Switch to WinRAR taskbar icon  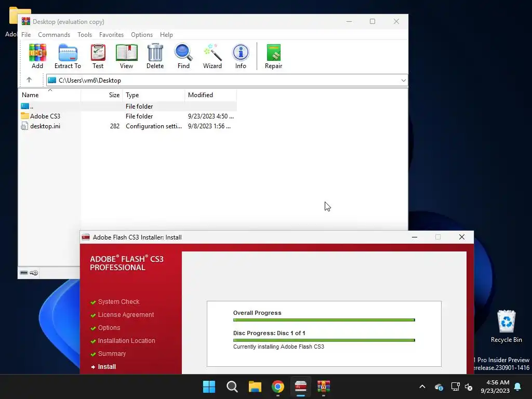(x=324, y=387)
